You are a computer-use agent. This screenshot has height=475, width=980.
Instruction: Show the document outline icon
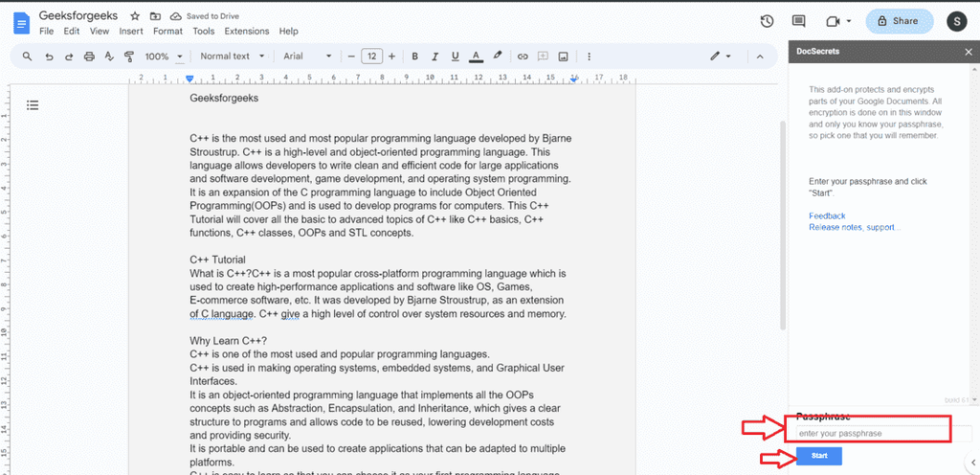[x=33, y=105]
